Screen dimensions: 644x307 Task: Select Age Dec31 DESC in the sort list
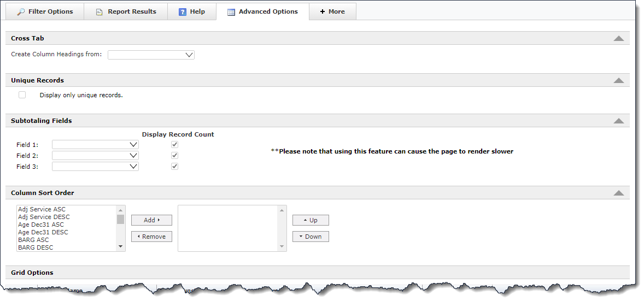coord(43,232)
